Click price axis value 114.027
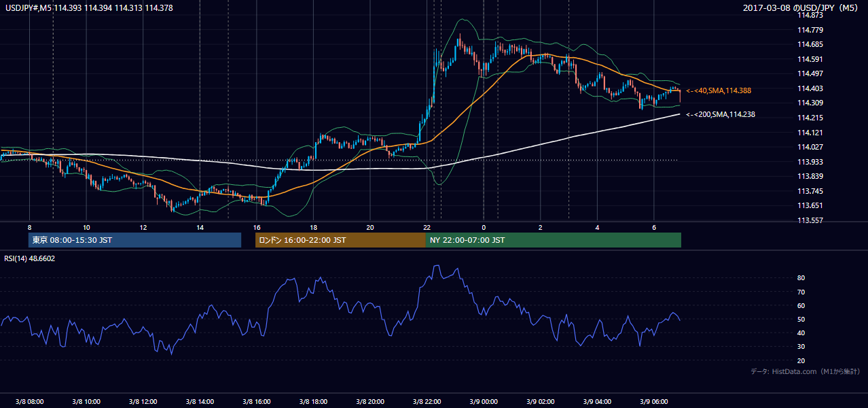 click(810, 147)
